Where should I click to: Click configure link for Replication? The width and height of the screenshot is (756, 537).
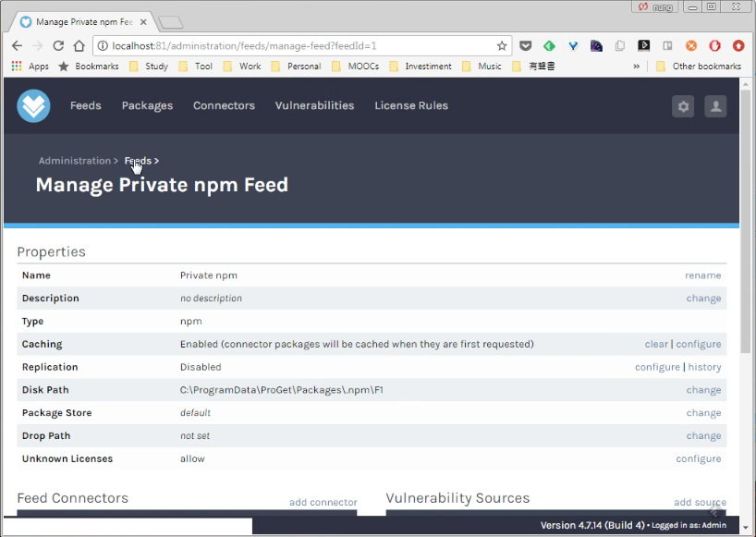coord(657,367)
